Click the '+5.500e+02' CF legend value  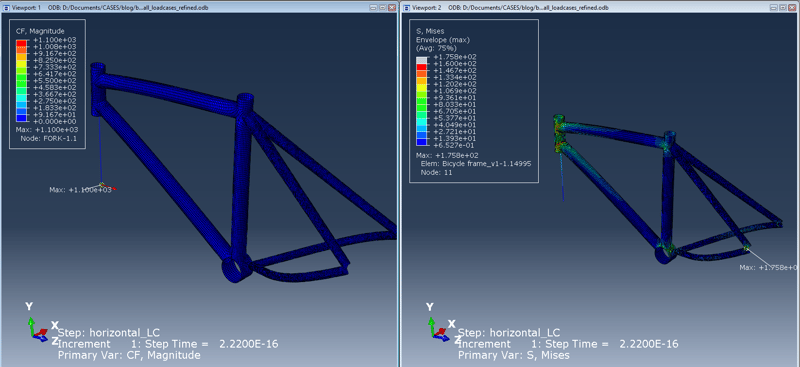[54, 80]
